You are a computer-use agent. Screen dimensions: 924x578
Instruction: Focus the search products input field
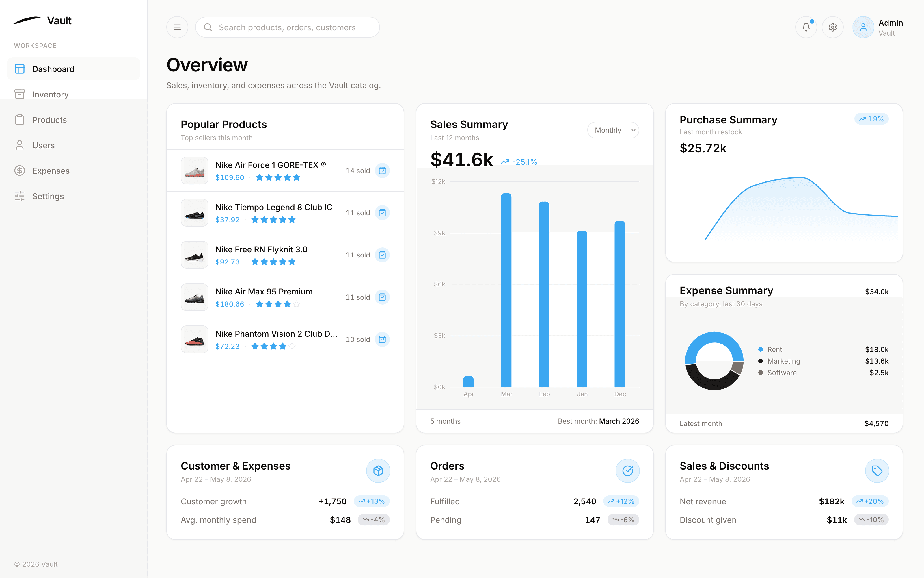[288, 27]
